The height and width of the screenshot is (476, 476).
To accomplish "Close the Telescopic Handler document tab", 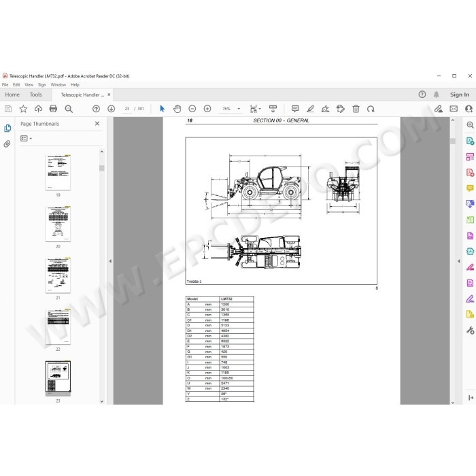I will coord(109,95).
